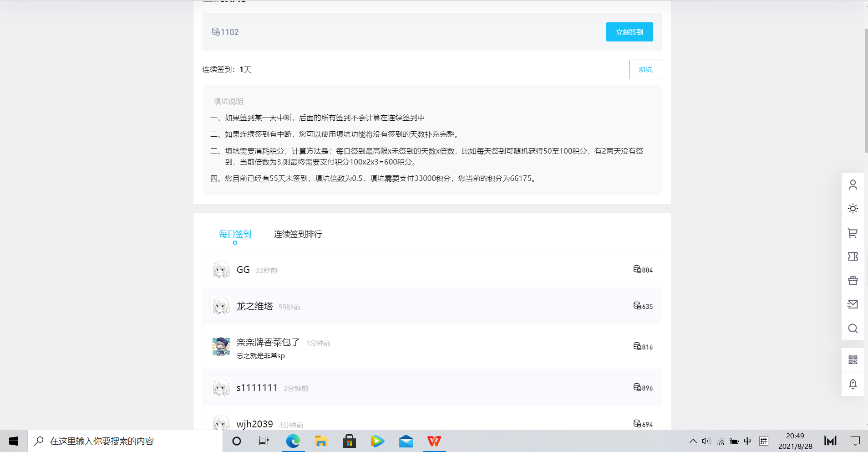This screenshot has height=452, width=868.
Task: Open the user profile icon in right sidebar
Action: [853, 185]
